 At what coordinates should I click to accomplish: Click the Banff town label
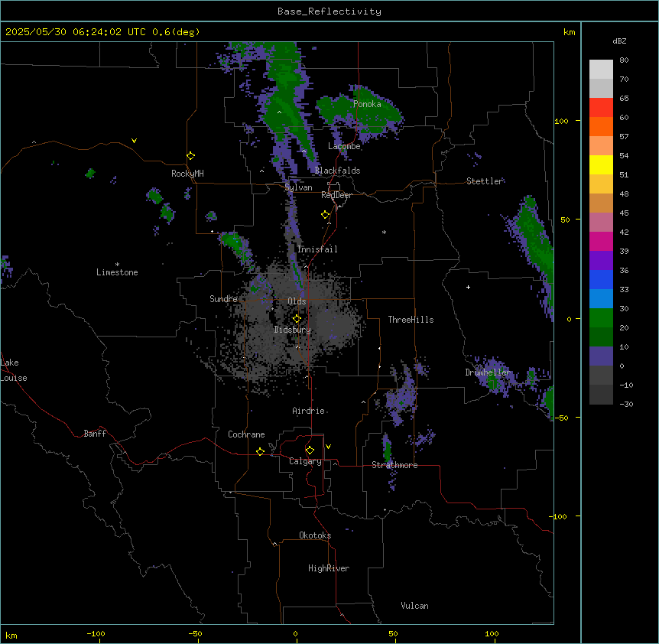pos(95,434)
